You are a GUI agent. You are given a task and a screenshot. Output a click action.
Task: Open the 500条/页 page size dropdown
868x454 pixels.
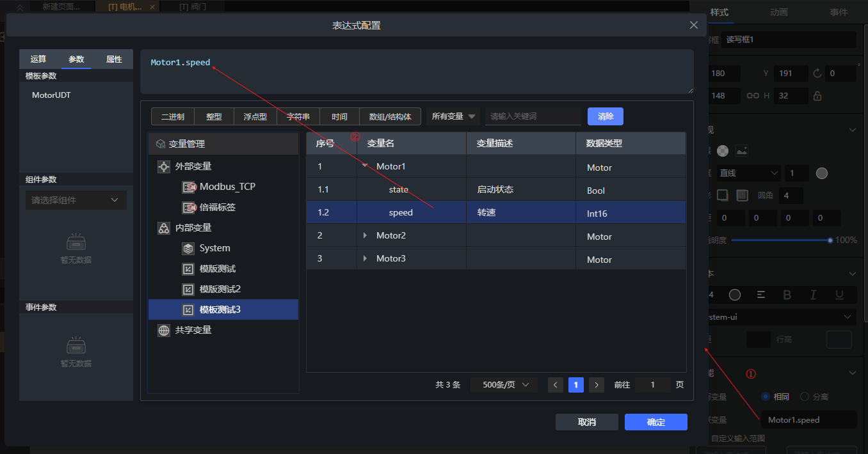tap(505, 385)
